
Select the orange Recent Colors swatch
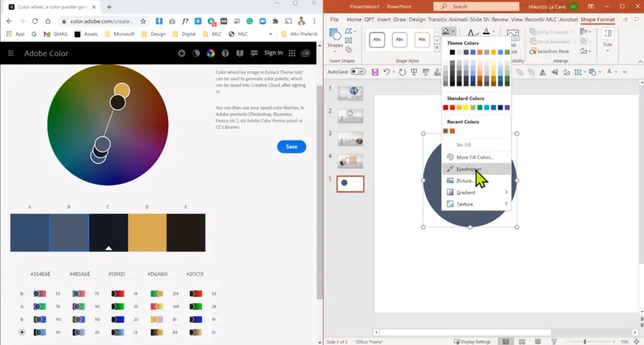coord(452,131)
